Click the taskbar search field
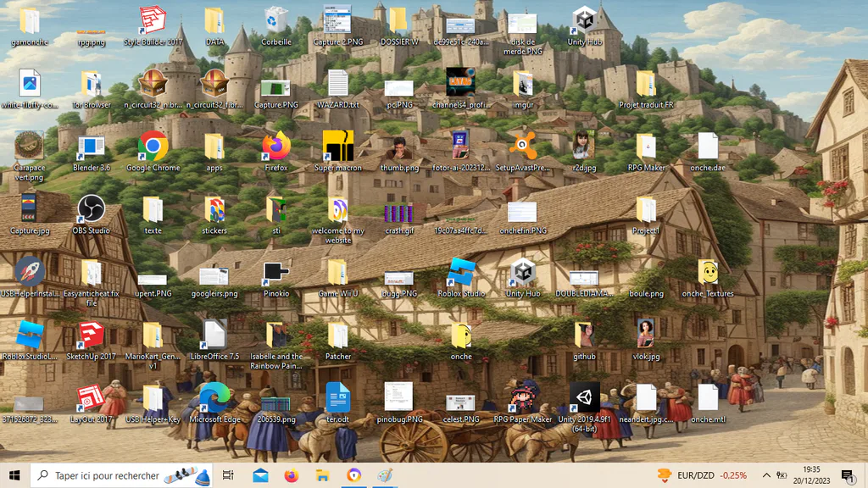Screen dimensions: 868x488 tap(120, 475)
